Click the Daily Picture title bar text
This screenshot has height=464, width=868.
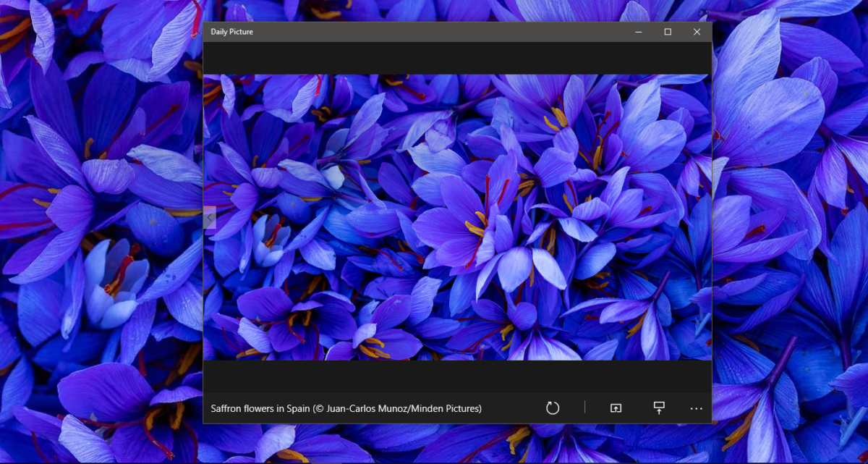(x=231, y=32)
